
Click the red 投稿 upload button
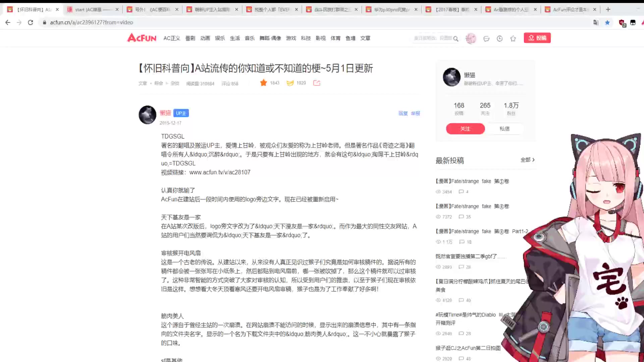pos(537,38)
